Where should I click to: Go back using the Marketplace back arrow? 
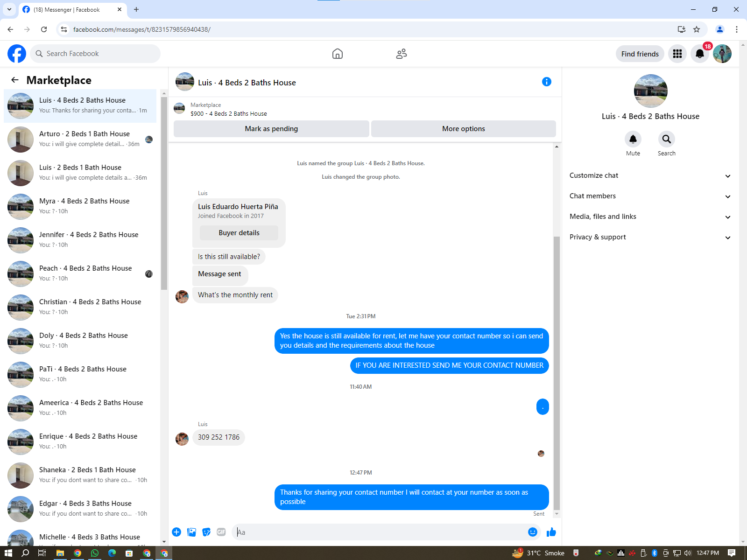coord(15,80)
